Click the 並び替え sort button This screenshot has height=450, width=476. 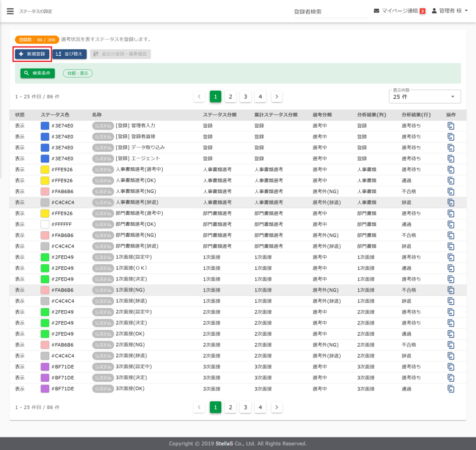tap(69, 54)
